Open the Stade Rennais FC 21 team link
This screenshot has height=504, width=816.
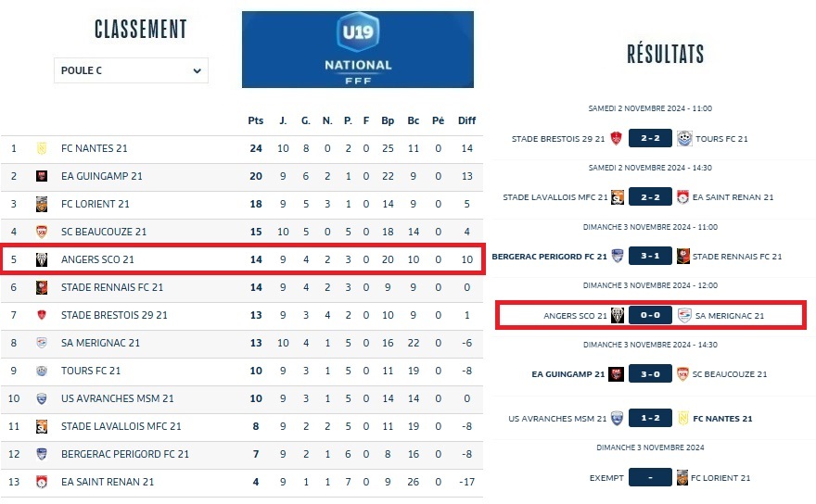tap(112, 287)
